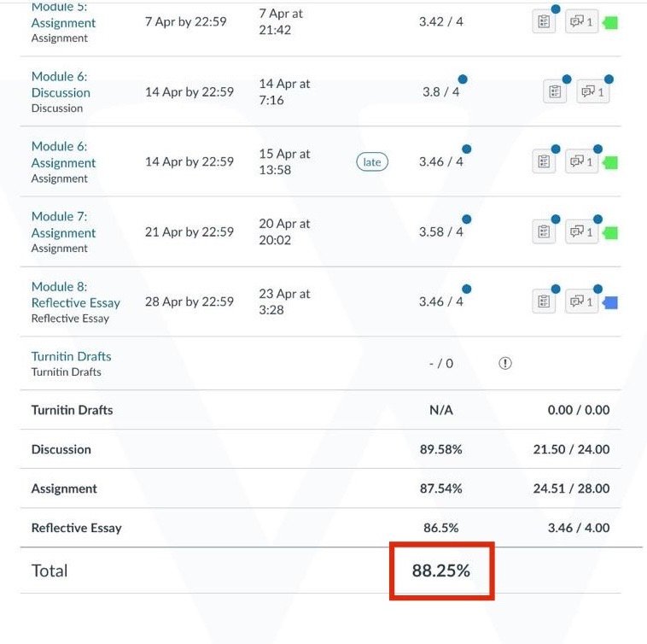This screenshot has height=644, width=647.
Task: Click the Turnitin Drafts warning info icon
Action: 504,363
